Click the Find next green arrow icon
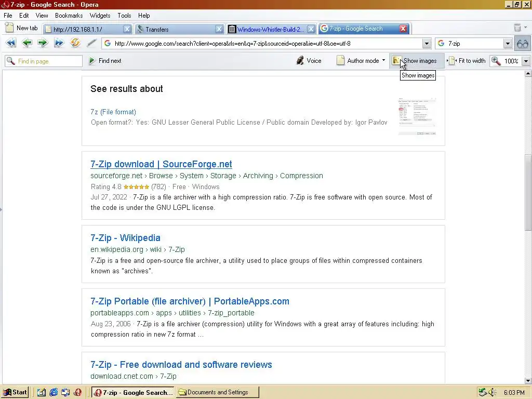Viewport: 532px width, 399px height. click(x=91, y=61)
